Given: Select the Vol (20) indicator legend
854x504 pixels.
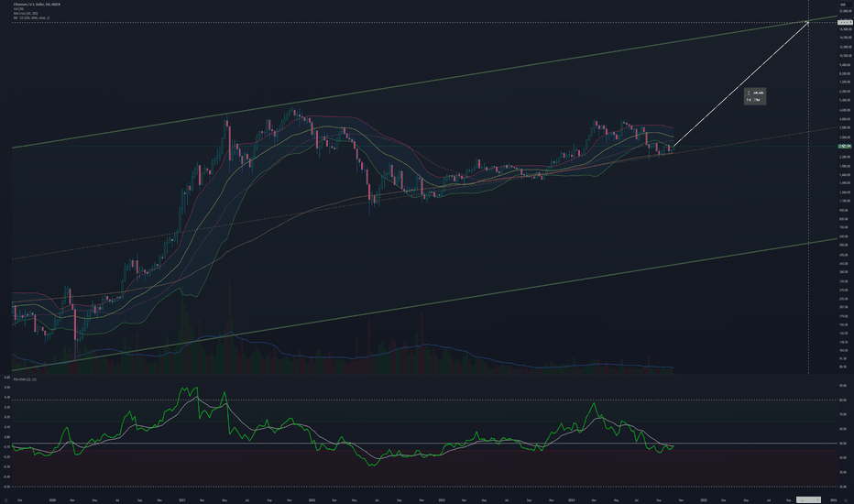Looking at the screenshot, I should [18, 9].
